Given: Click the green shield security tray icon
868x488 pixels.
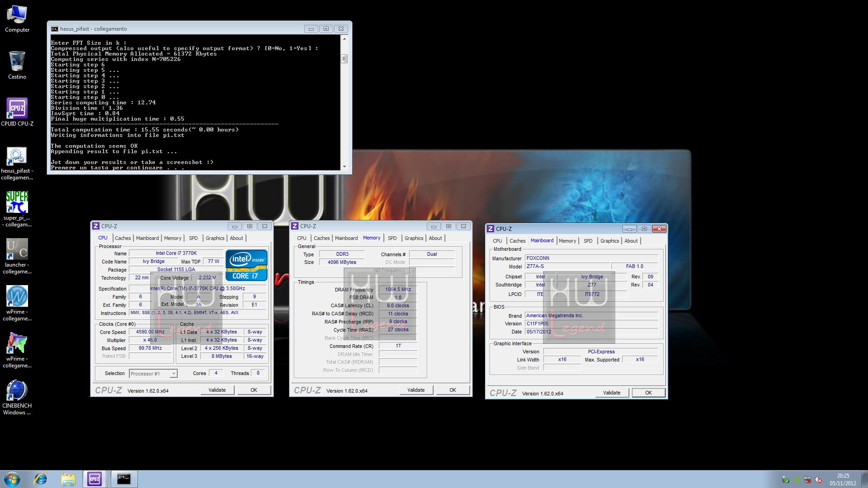Looking at the screenshot, I should pos(786,480).
